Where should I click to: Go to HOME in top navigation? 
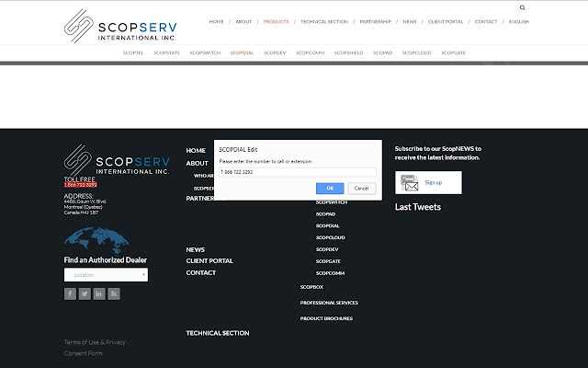[x=217, y=22]
